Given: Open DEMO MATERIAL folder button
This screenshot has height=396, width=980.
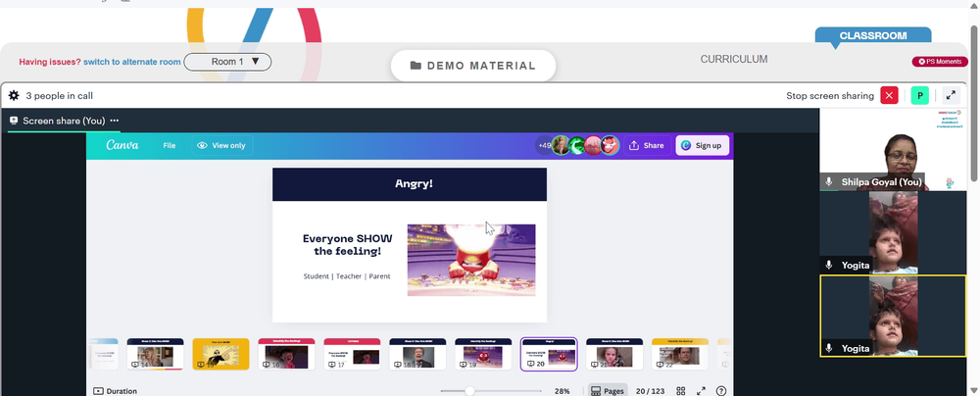Looking at the screenshot, I should (473, 66).
